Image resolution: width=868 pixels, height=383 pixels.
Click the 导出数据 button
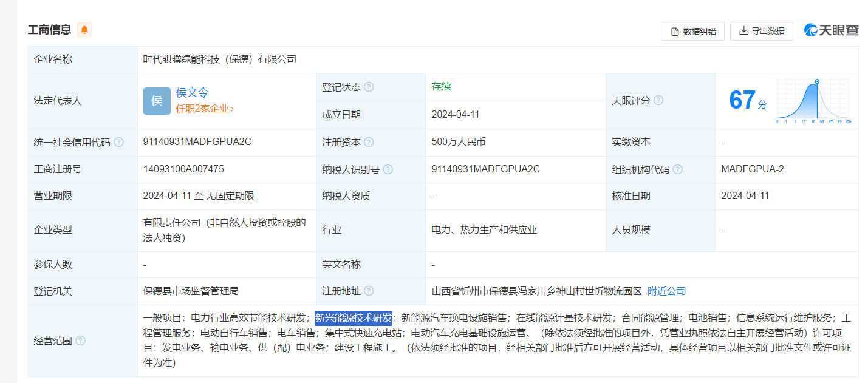pyautogui.click(x=762, y=31)
